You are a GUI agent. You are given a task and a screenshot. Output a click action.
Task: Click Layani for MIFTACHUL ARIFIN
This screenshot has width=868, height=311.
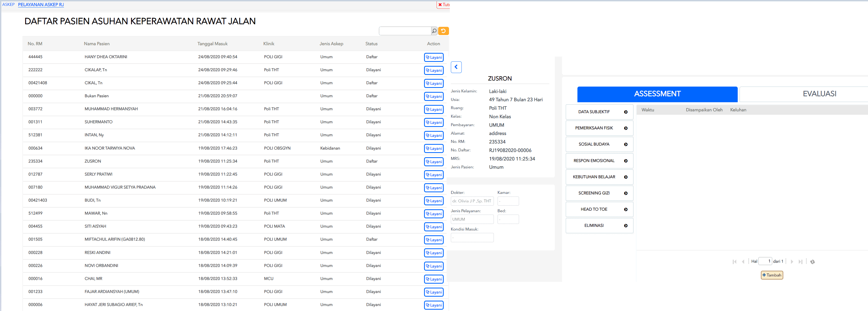[433, 240]
